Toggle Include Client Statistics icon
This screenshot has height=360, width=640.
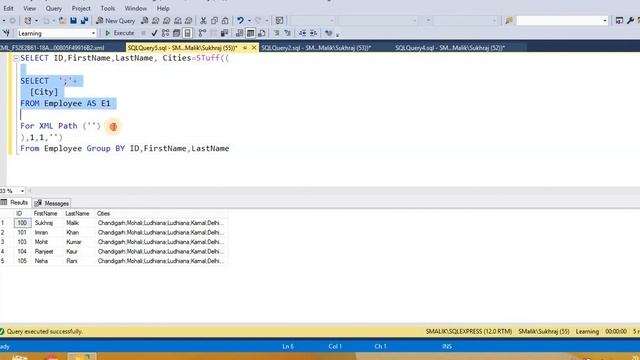click(224, 33)
